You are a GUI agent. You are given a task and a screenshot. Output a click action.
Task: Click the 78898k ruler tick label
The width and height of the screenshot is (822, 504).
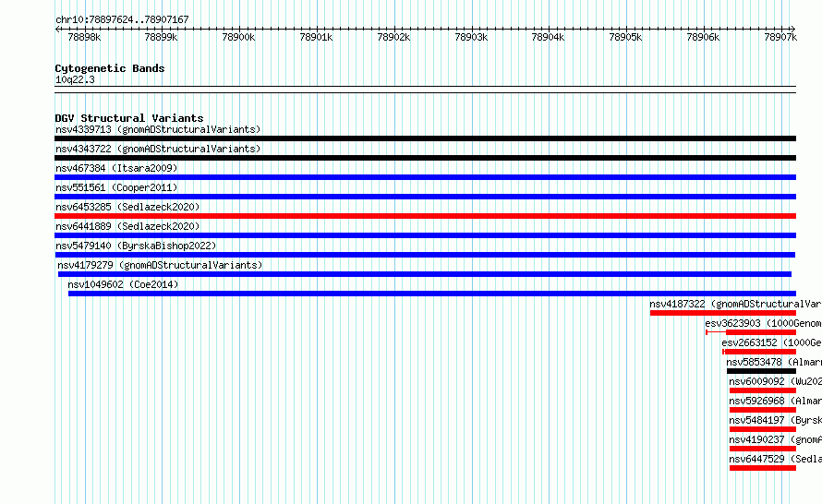(x=84, y=37)
